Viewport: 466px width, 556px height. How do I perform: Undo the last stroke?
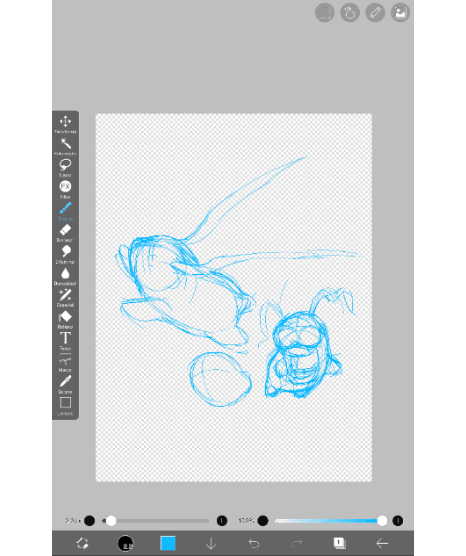click(x=254, y=543)
